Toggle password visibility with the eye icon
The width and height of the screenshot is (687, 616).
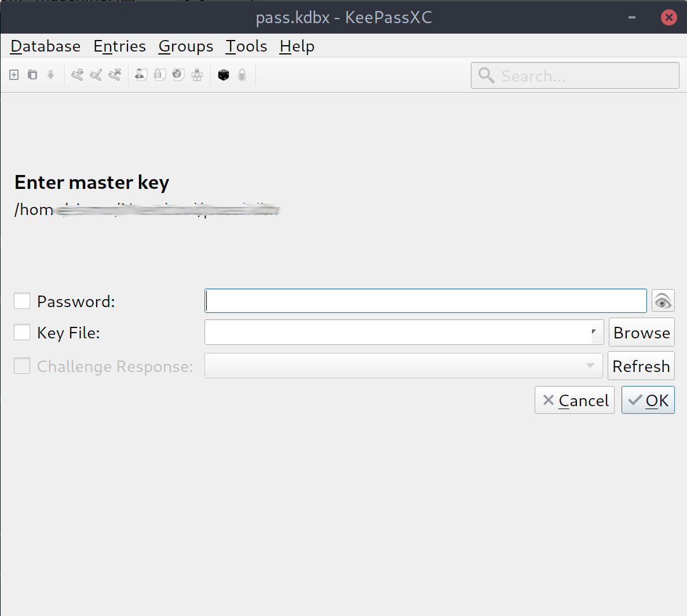[x=663, y=300]
